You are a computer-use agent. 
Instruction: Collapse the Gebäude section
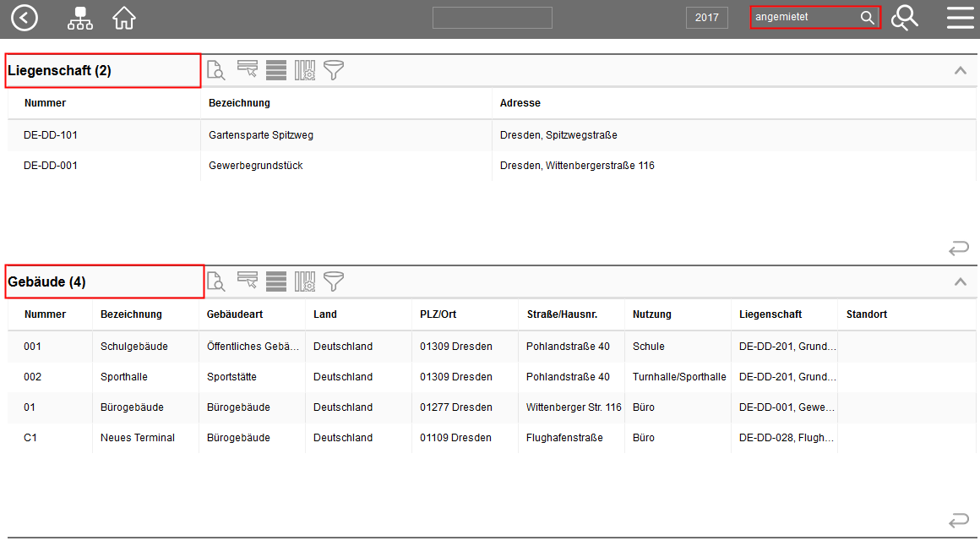pos(960,282)
